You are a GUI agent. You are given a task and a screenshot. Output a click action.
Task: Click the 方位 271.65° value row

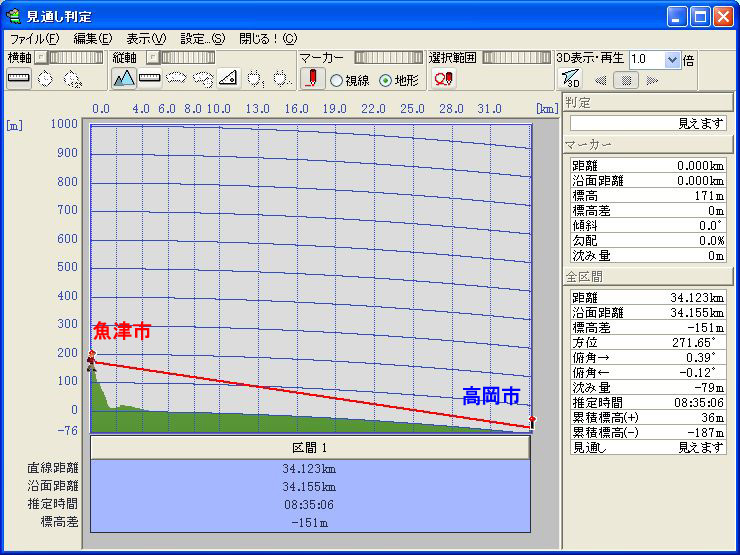[x=648, y=342]
